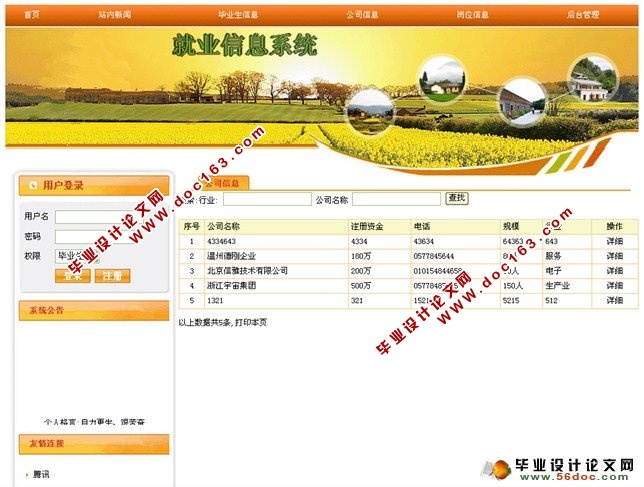644x487 pixels.
Task: Open the 公司信息 nav item
Action: (x=362, y=15)
